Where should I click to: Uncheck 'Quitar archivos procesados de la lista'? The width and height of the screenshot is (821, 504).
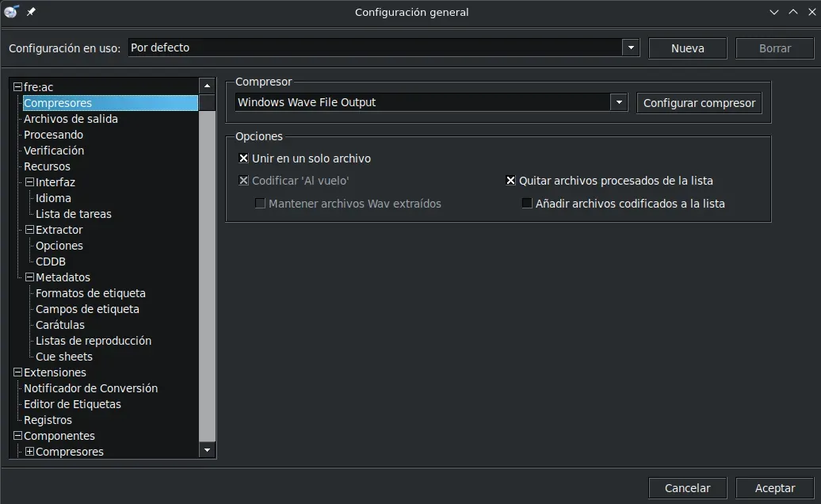pyautogui.click(x=510, y=181)
